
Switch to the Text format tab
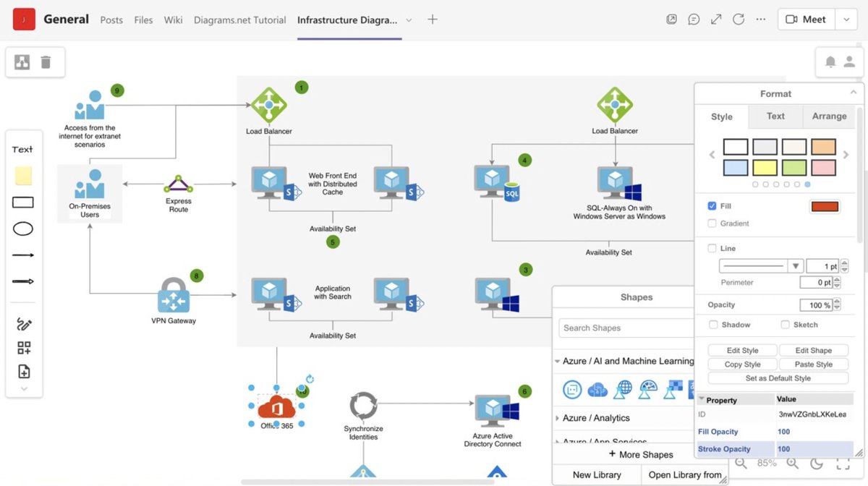point(775,116)
